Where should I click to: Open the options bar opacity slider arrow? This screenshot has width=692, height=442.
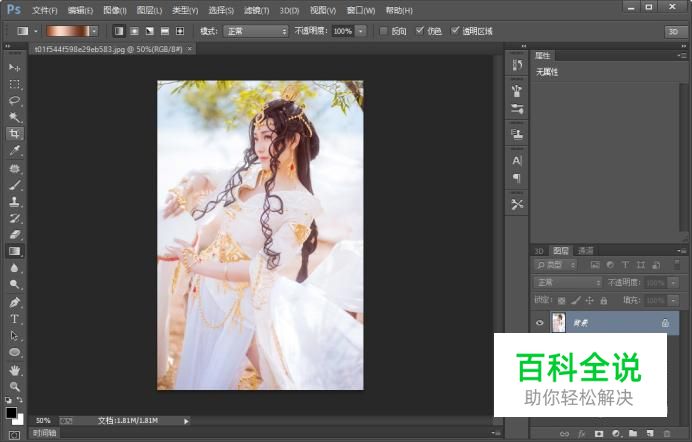pos(361,31)
